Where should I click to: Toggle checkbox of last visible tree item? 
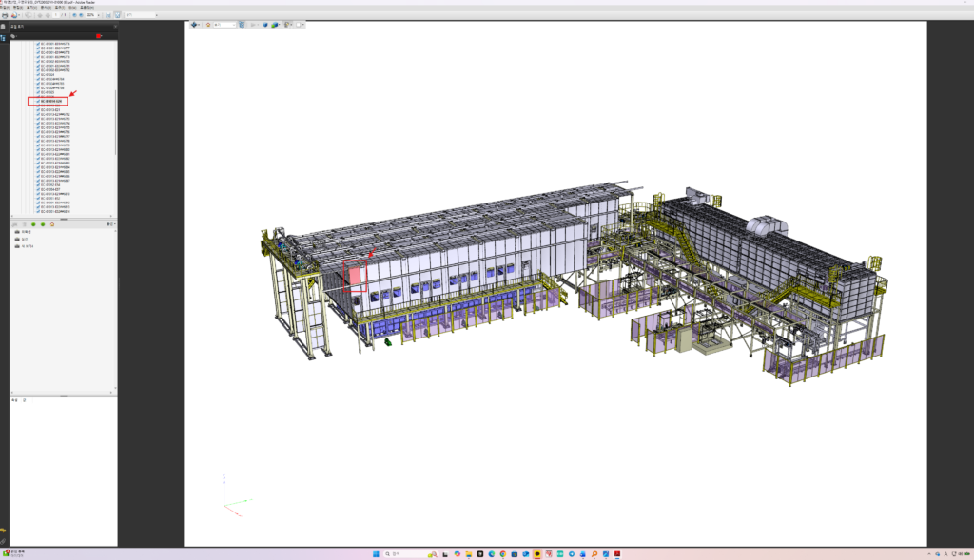tap(38, 210)
